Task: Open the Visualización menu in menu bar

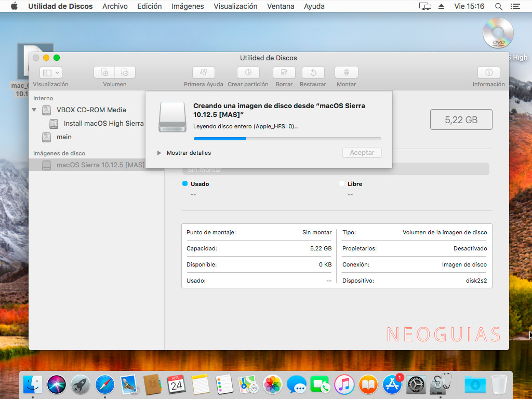Action: point(235,6)
